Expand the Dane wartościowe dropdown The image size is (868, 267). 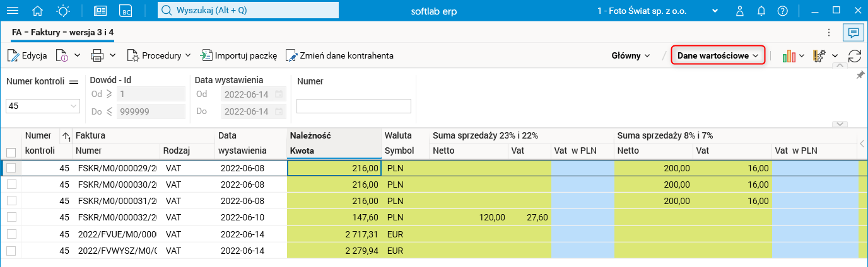718,55
